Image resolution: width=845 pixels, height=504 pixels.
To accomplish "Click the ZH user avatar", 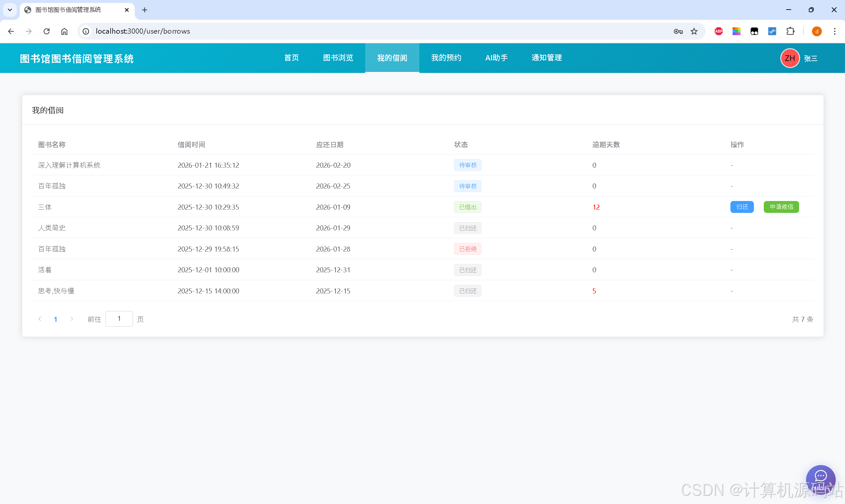I will (x=790, y=58).
